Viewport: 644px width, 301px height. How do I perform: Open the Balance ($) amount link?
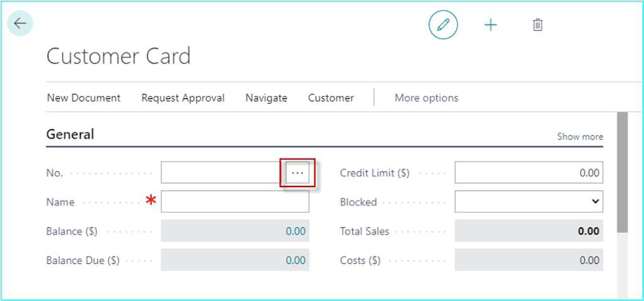[296, 231]
